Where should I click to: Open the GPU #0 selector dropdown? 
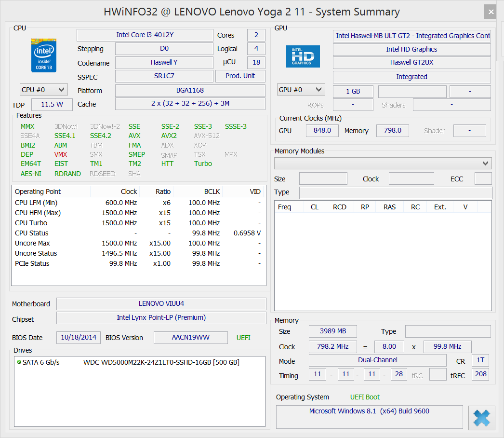[301, 90]
